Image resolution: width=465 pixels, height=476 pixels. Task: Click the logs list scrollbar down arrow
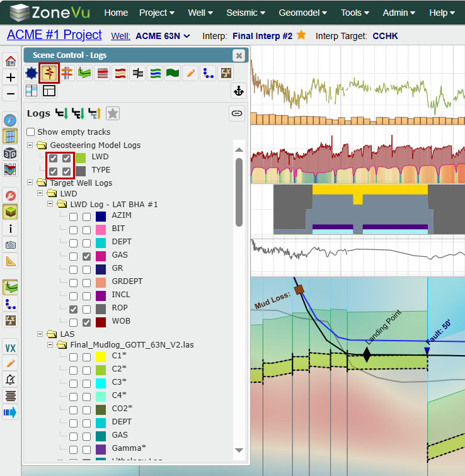[x=239, y=450]
